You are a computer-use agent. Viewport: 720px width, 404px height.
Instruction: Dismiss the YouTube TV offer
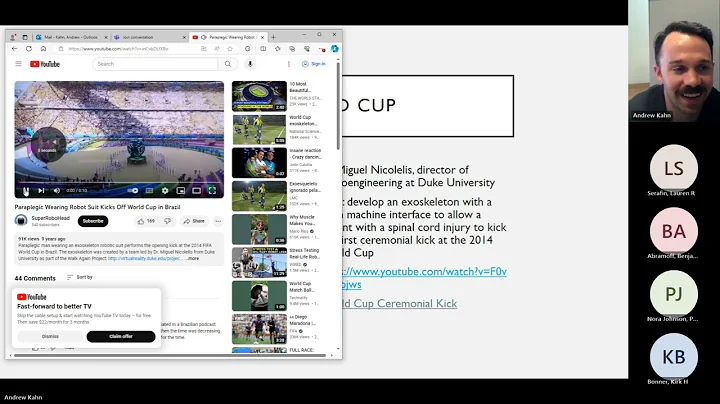click(x=50, y=337)
